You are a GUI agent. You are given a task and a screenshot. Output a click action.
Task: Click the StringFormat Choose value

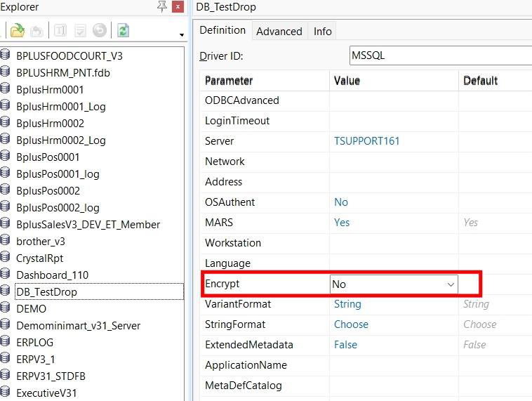coord(351,324)
